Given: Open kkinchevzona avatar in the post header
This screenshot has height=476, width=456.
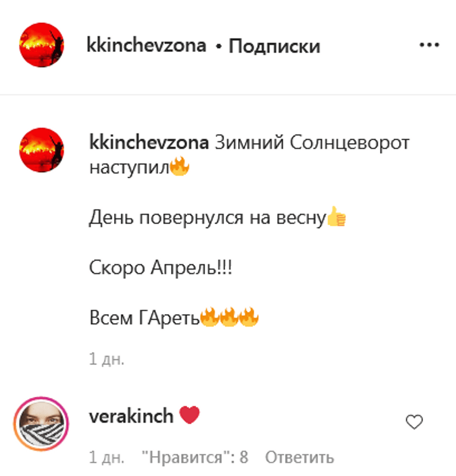Looking at the screenshot, I should 42,45.
